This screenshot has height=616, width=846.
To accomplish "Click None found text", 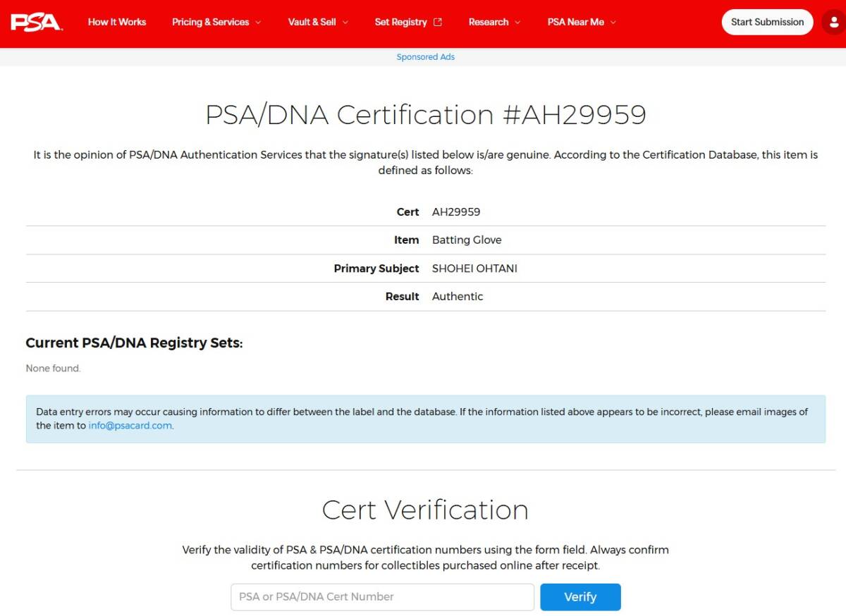I will 54,369.
